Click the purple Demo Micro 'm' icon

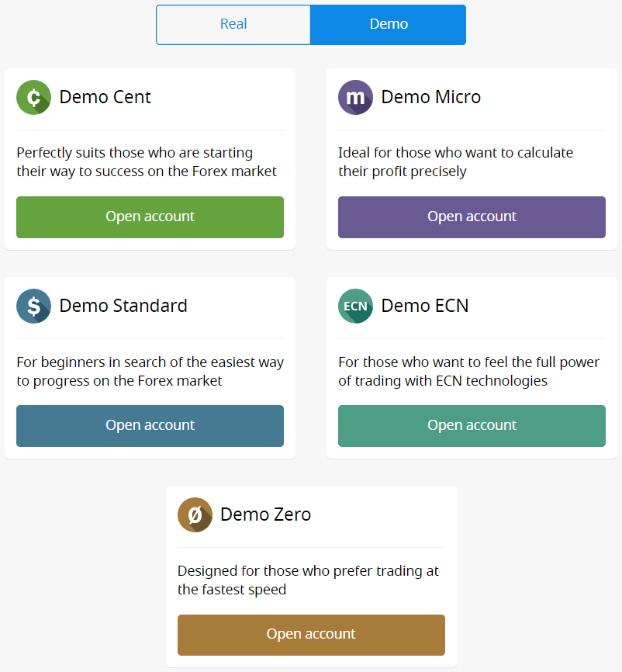(x=355, y=98)
